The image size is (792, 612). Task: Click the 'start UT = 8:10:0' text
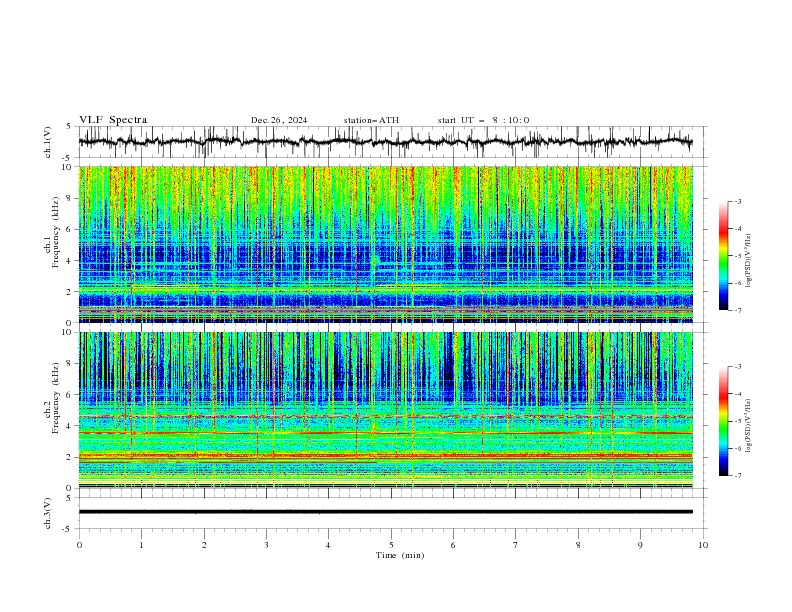483,120
